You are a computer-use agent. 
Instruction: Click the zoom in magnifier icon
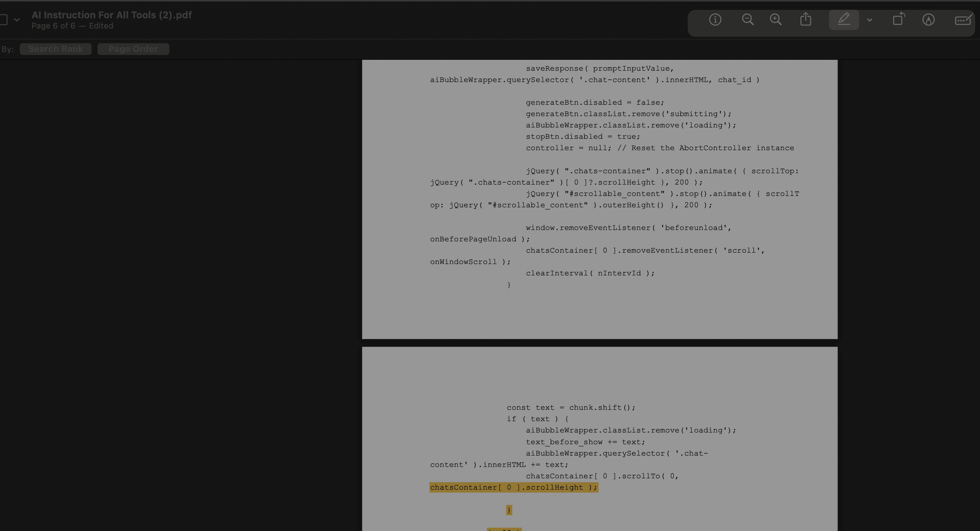(x=775, y=20)
